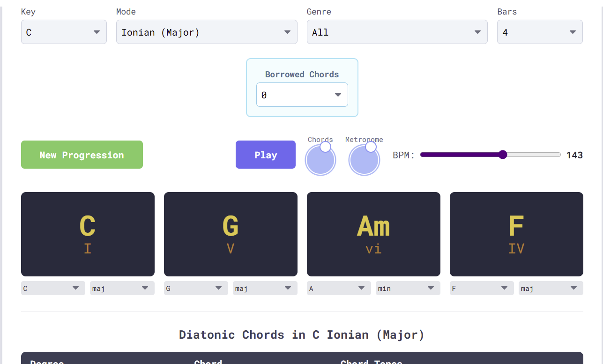Open the Borrowed Chords count dropdown

click(302, 95)
